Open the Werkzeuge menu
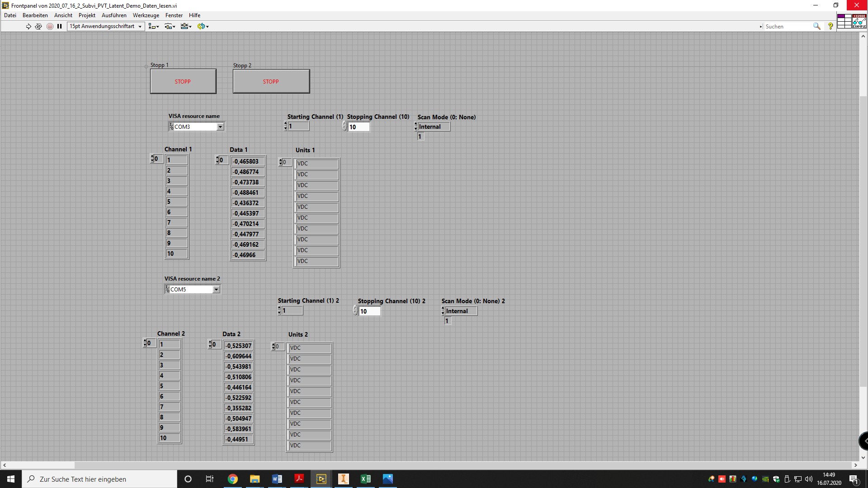This screenshot has height=488, width=868. 146,15
